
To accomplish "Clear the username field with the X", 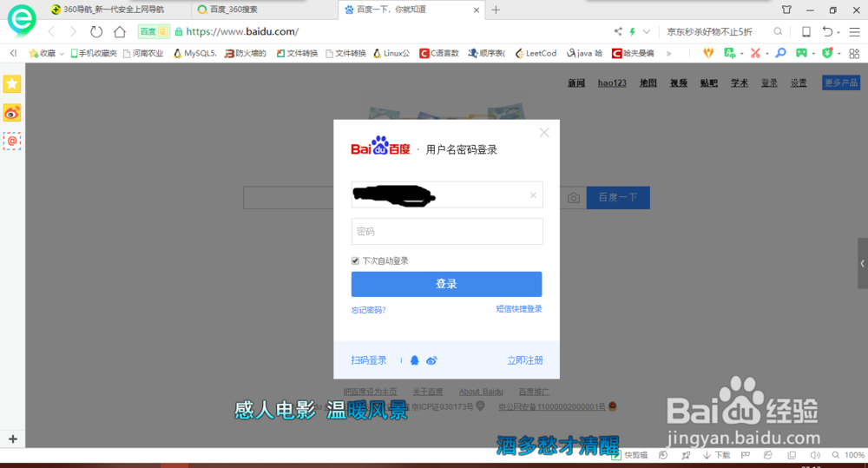I will 533,195.
